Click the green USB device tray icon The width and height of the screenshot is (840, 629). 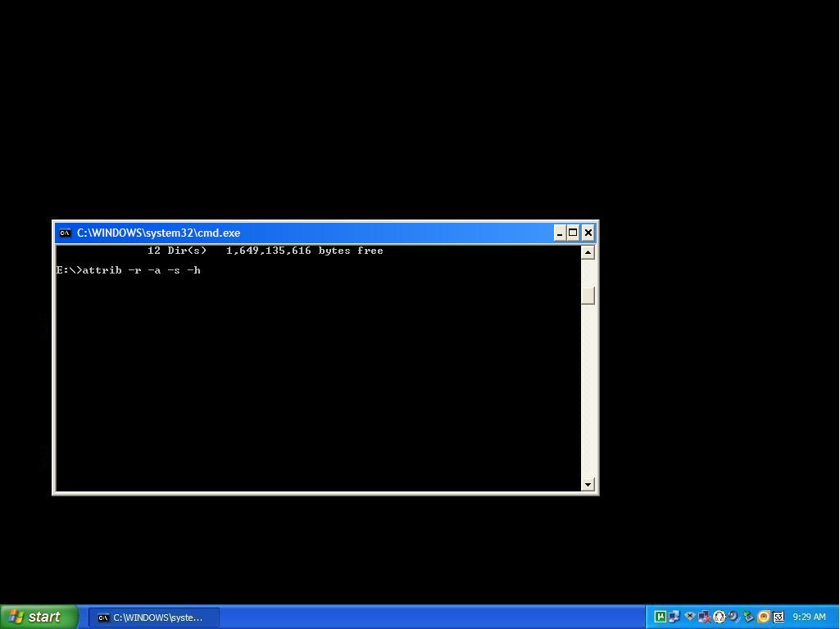(748, 617)
